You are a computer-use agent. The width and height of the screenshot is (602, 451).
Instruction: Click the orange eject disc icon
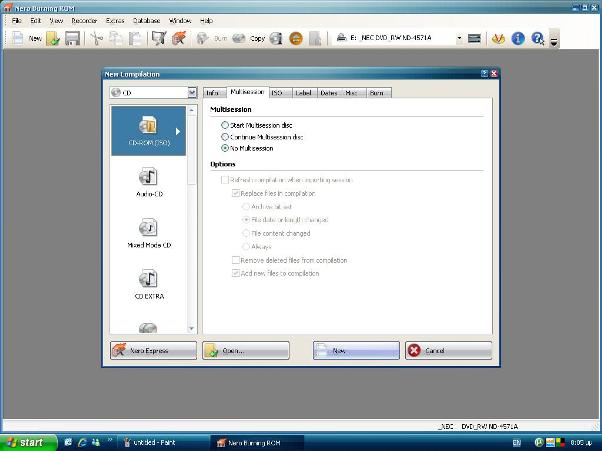click(x=296, y=38)
